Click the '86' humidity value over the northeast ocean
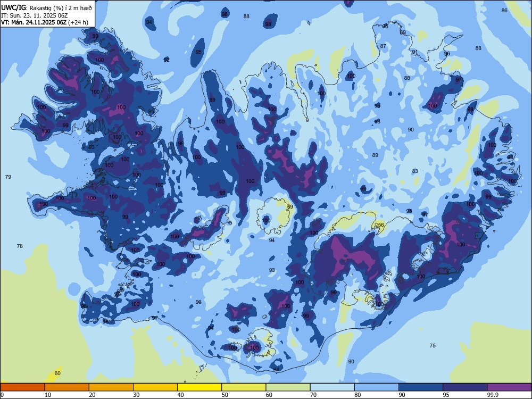532x399 pixels. (x=504, y=10)
